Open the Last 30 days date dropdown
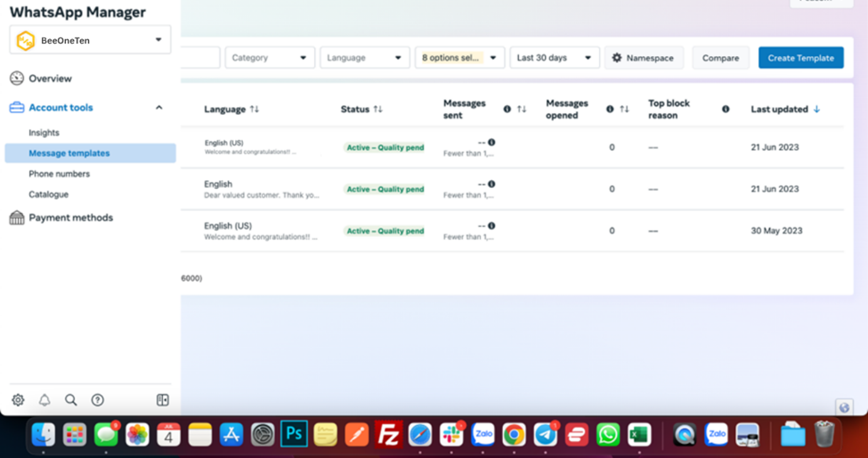868x458 pixels. point(554,58)
